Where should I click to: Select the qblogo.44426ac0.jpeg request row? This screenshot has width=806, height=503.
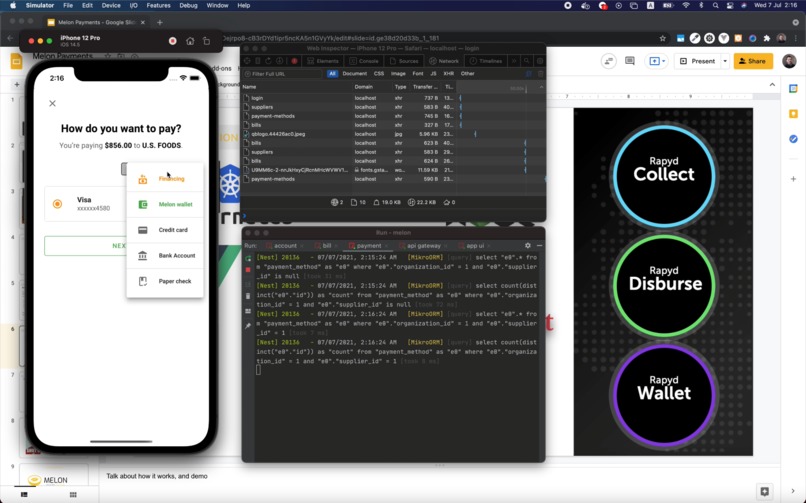[393, 134]
